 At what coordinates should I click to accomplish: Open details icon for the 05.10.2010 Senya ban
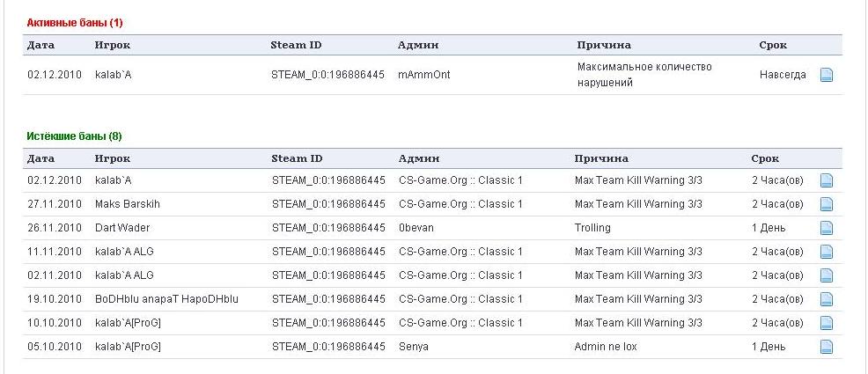(x=827, y=348)
